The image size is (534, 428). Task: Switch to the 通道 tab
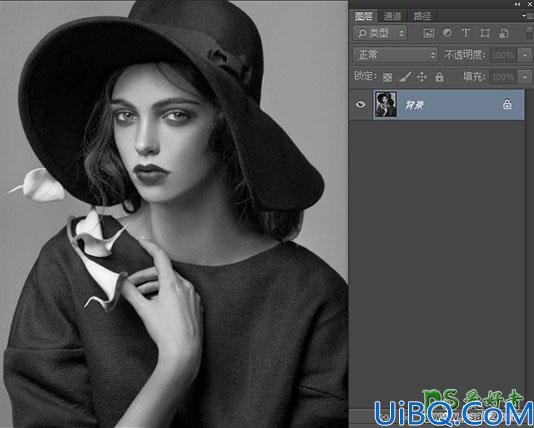pyautogui.click(x=392, y=16)
